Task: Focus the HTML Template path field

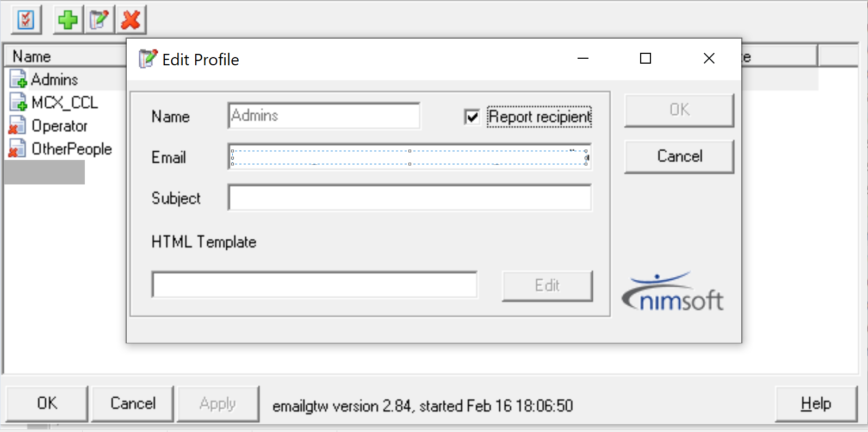Action: point(314,285)
